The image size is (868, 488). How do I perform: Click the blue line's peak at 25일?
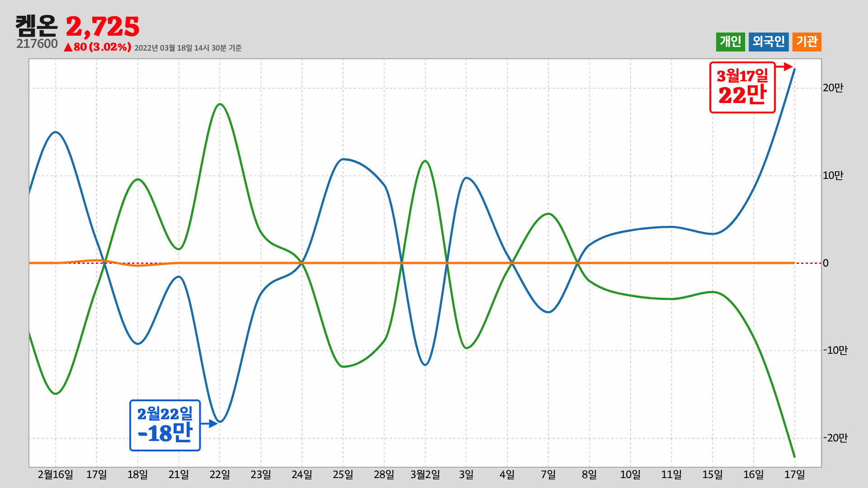(x=343, y=159)
